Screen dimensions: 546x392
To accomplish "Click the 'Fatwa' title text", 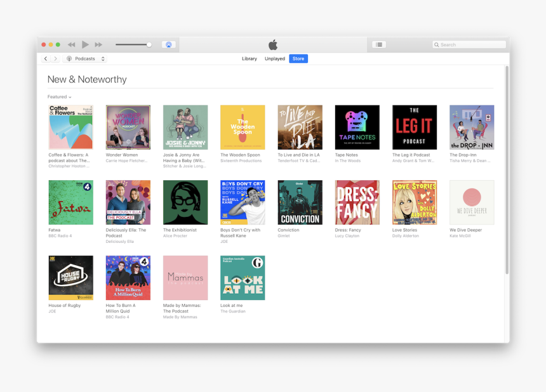I will click(55, 230).
